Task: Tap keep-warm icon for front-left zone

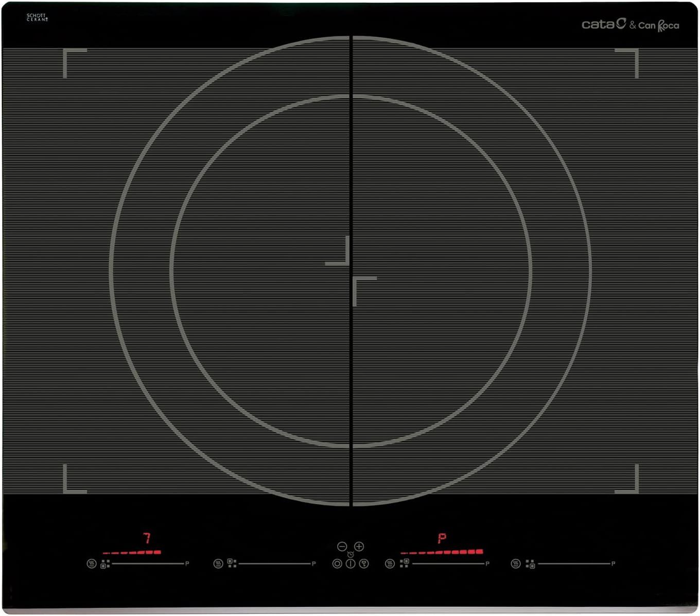Action: [92, 564]
